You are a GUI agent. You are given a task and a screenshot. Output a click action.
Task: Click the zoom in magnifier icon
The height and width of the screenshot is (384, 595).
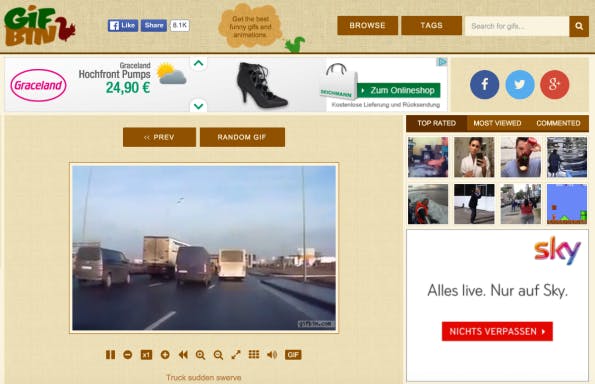pyautogui.click(x=200, y=355)
